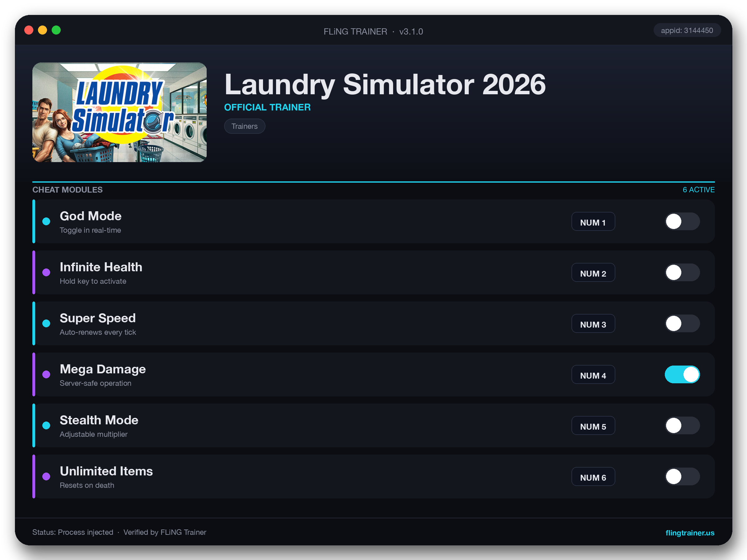
Task: Select the Stealth Mode module title
Action: pyautogui.click(x=99, y=420)
